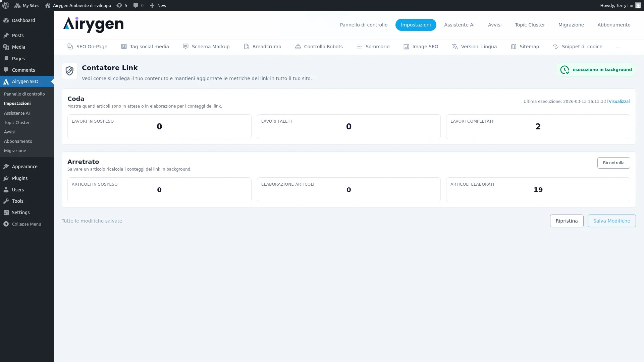Open Assistente AI in sidebar submenu
The image size is (644, 362).
point(17,113)
